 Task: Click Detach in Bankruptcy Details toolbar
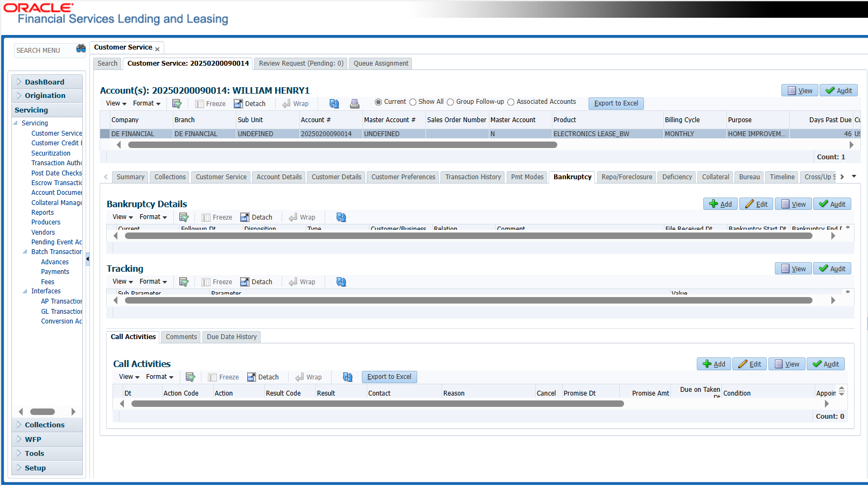click(x=256, y=217)
